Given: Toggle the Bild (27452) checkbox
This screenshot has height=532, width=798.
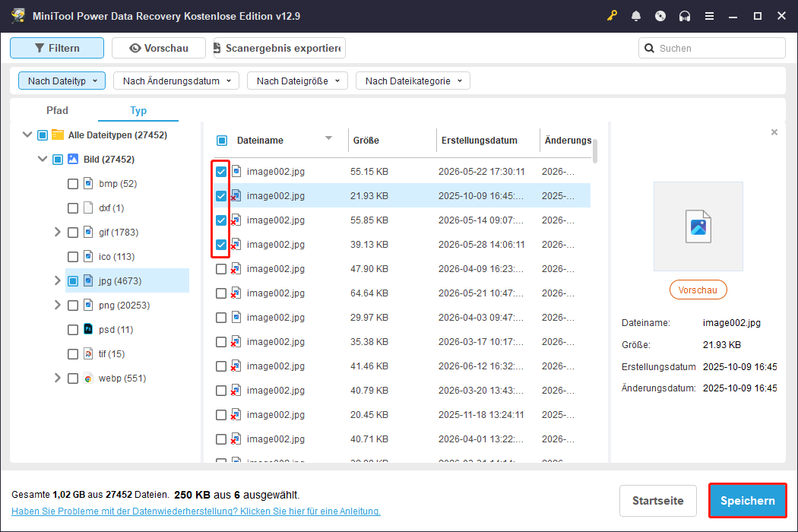Looking at the screenshot, I should (x=58, y=160).
